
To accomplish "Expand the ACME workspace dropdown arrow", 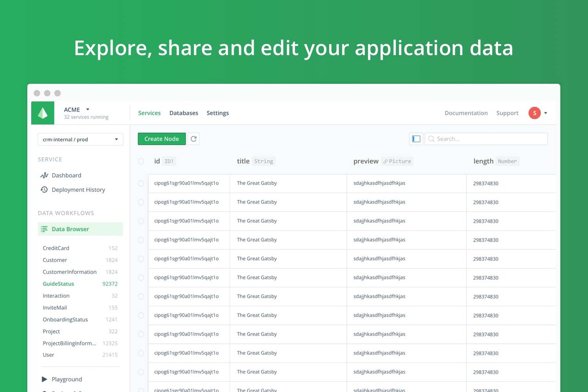I will point(88,109).
